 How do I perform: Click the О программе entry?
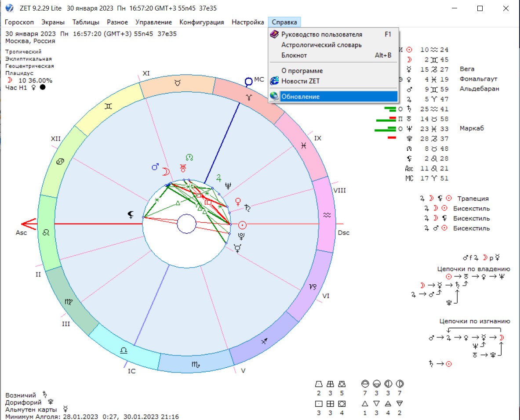pyautogui.click(x=302, y=71)
